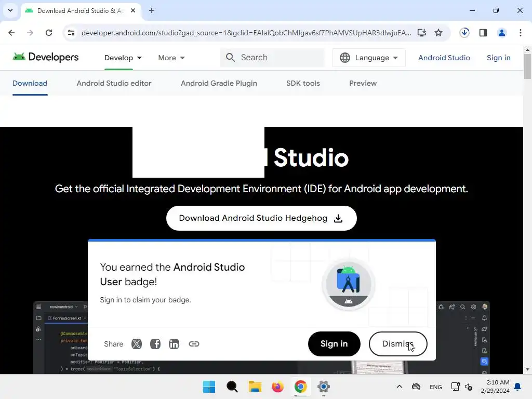Image resolution: width=532 pixels, height=399 pixels.
Task: Click the browser address bar URL
Action: point(246,33)
